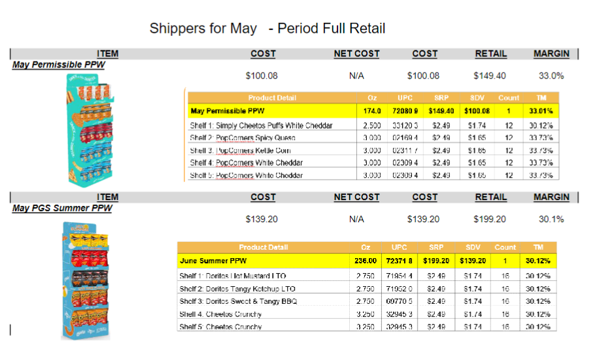Select the Doritos Tangy Ketchup LTO row
The width and height of the screenshot is (599, 364).
pyautogui.click(x=367, y=288)
